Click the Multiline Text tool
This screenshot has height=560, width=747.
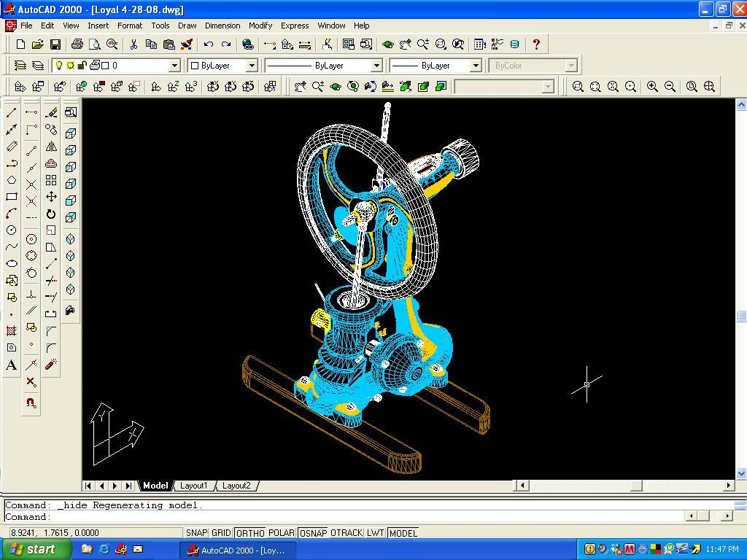tap(12, 365)
